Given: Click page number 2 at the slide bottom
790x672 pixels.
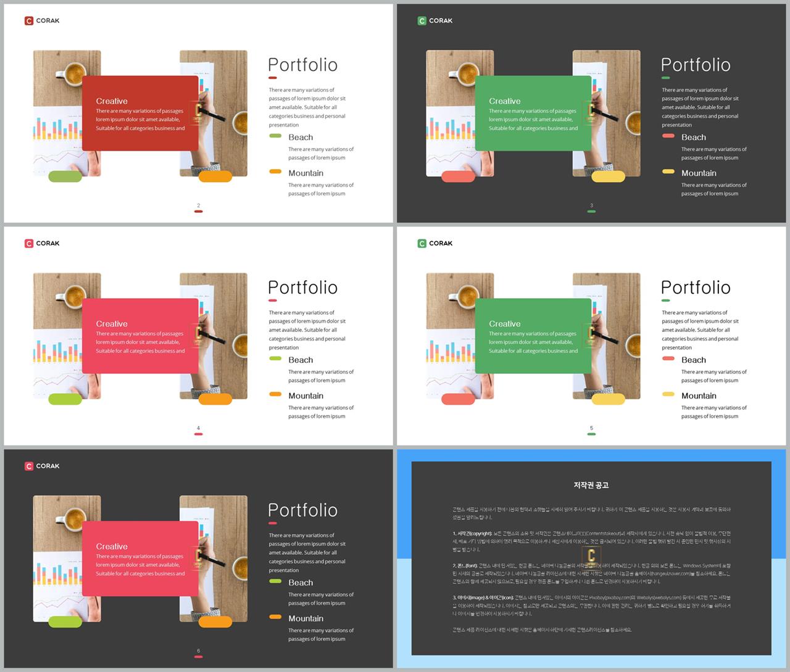Looking at the screenshot, I should [198, 205].
